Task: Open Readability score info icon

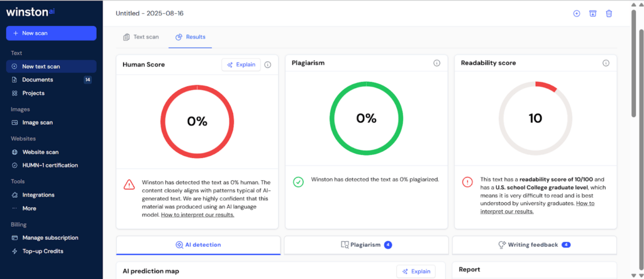Action: click(606, 63)
